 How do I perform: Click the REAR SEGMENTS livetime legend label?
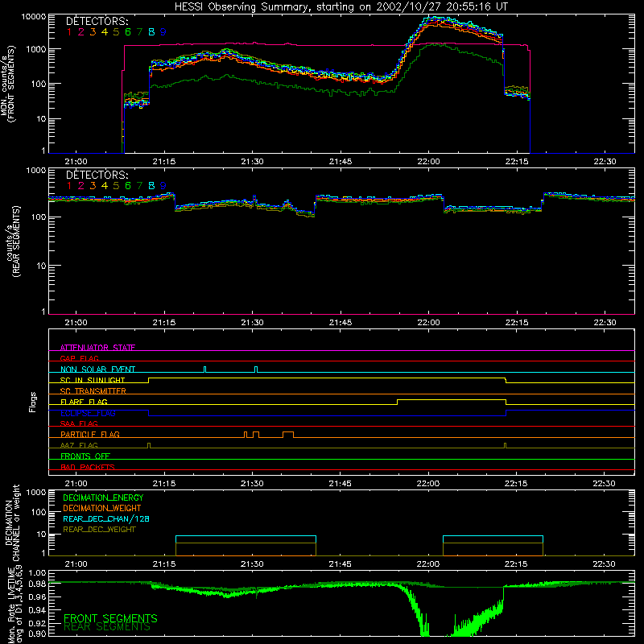pyautogui.click(x=107, y=627)
